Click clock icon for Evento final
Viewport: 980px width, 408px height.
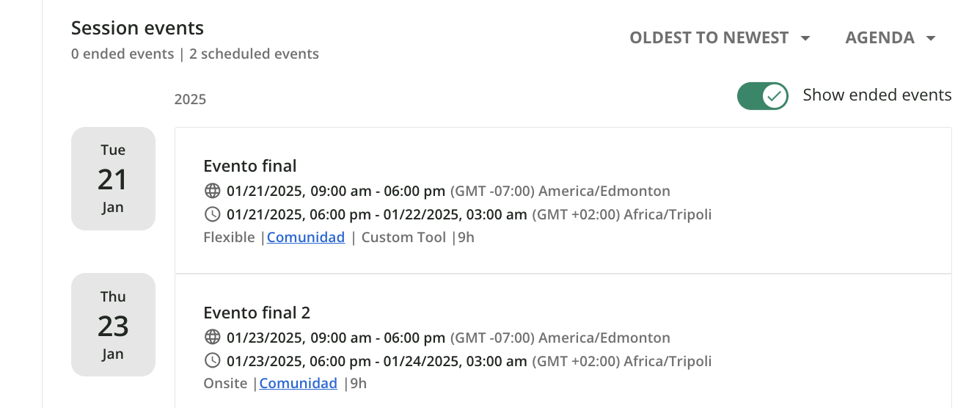tap(212, 214)
